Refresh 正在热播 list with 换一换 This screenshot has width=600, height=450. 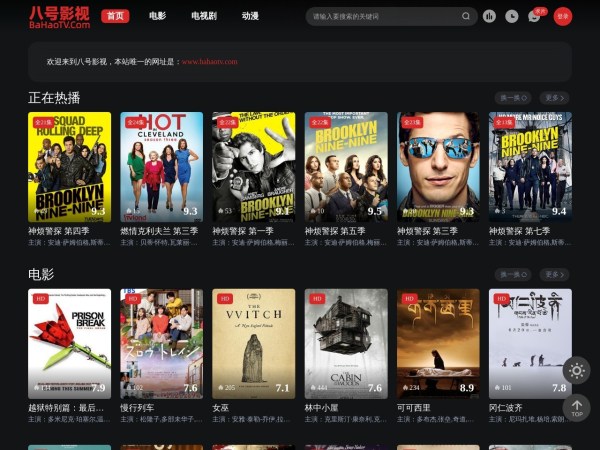[x=514, y=98]
